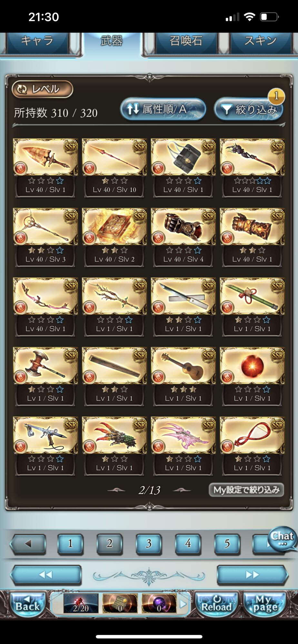Switch to the 召喚石 tab
Screen dimensions: 298x644
click(x=186, y=41)
